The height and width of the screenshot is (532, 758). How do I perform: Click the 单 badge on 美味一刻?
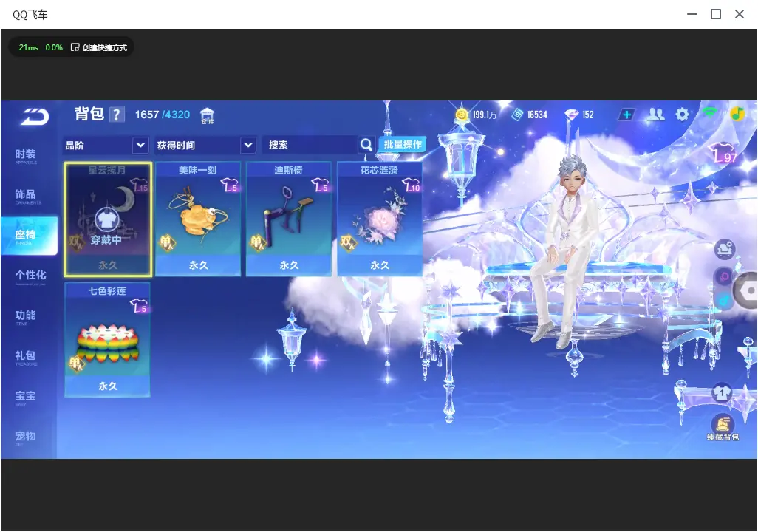pos(167,242)
